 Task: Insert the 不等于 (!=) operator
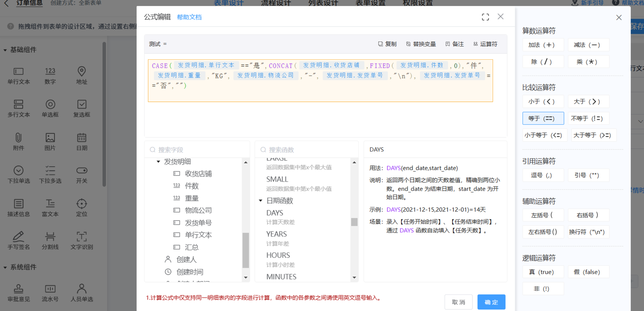[588, 118]
